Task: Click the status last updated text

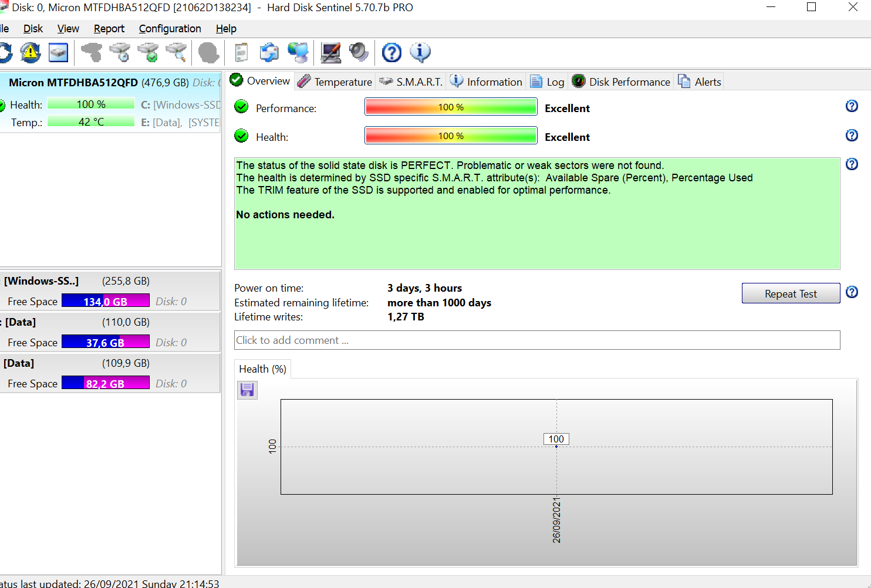Action: [109, 583]
